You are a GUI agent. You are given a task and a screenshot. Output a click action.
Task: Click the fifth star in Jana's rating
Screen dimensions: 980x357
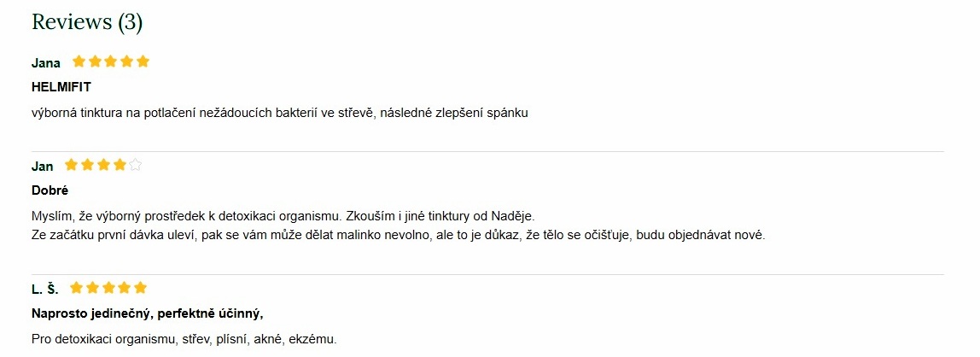coord(143,61)
